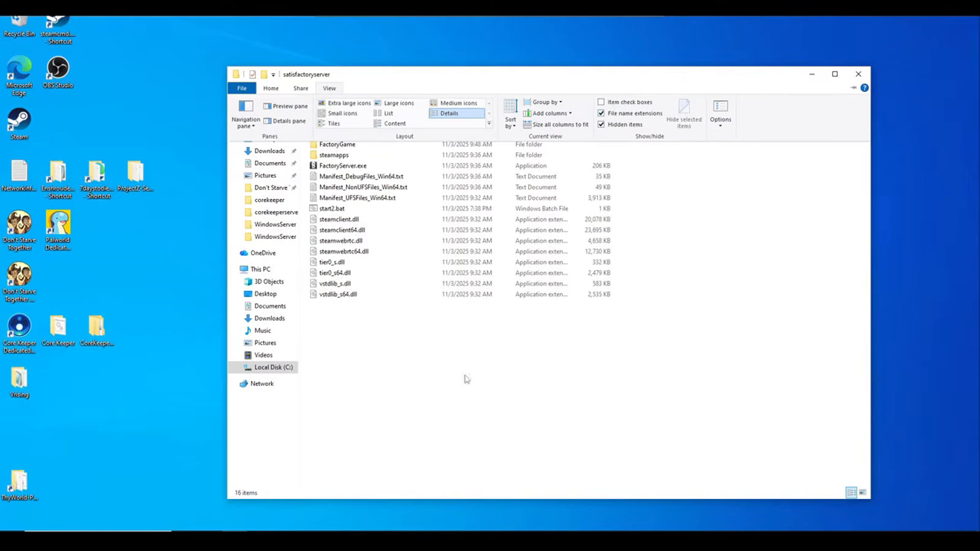Open the Add columns dropdown

[548, 113]
